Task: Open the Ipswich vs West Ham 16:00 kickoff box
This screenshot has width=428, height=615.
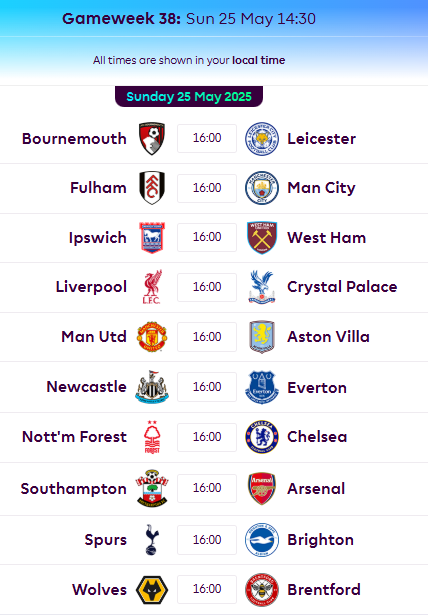Action: [x=207, y=237]
